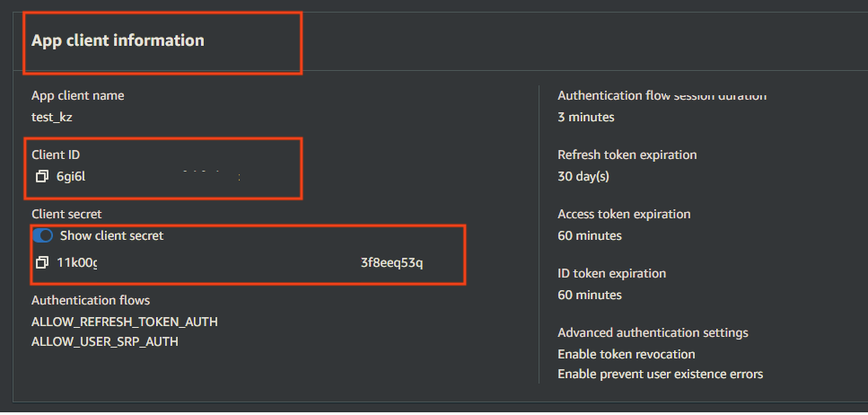Select the client secret text starting 11k00
The image size is (868, 415).
(77, 262)
